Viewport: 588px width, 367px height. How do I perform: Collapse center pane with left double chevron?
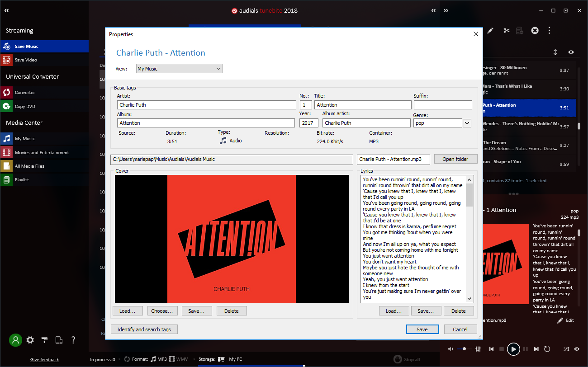(x=433, y=10)
